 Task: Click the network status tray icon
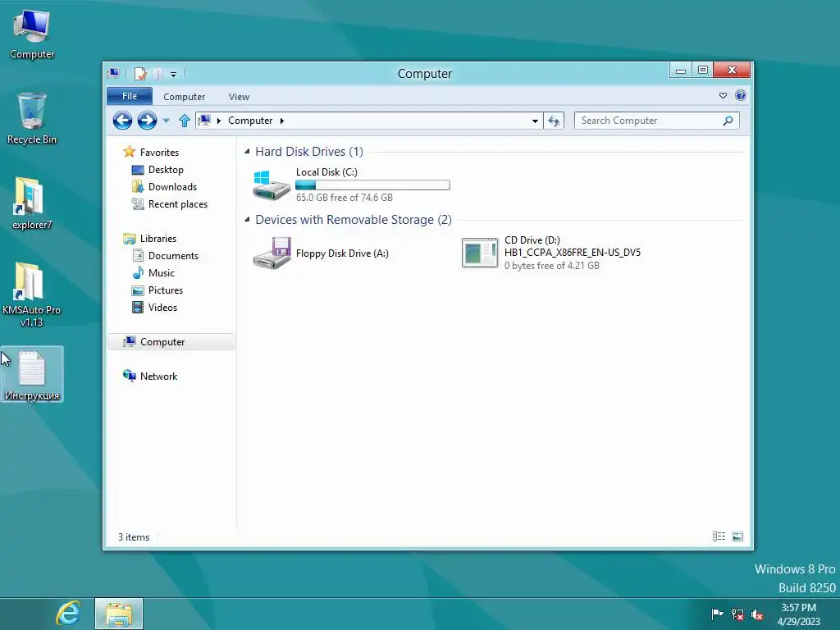pyautogui.click(x=737, y=614)
